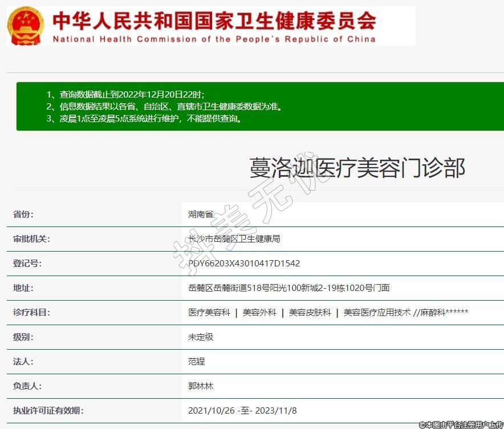Click the 中华人民共和国国家卫生健康委员会 header title

[x=214, y=21]
